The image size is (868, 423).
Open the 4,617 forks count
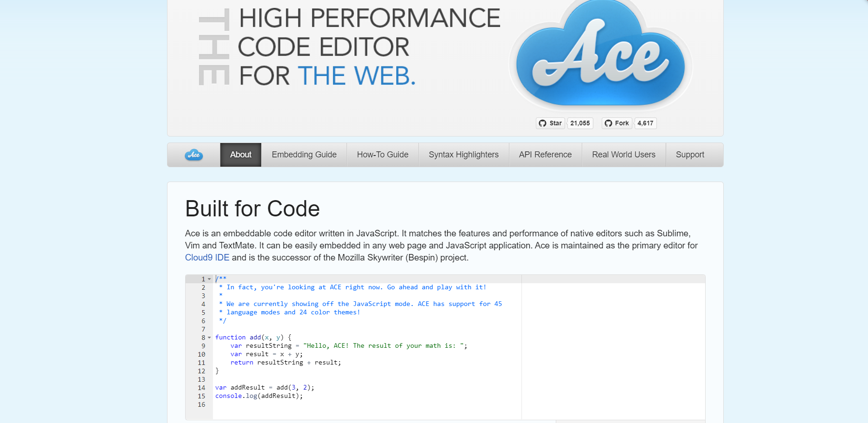pyautogui.click(x=645, y=123)
